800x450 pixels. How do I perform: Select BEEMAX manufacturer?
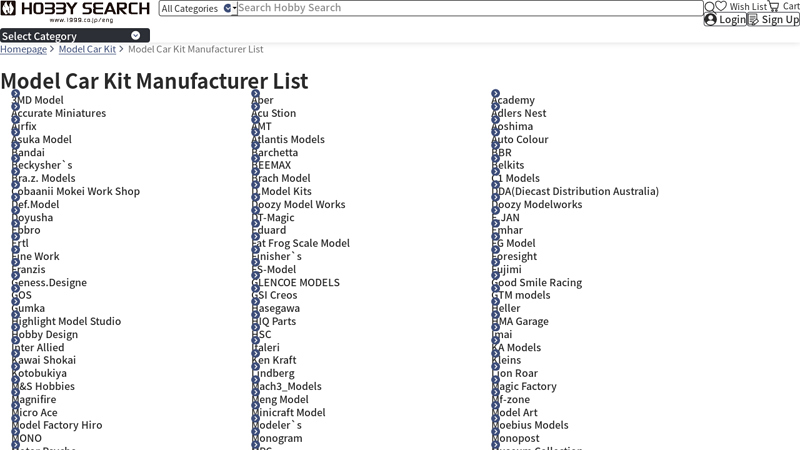(x=271, y=165)
